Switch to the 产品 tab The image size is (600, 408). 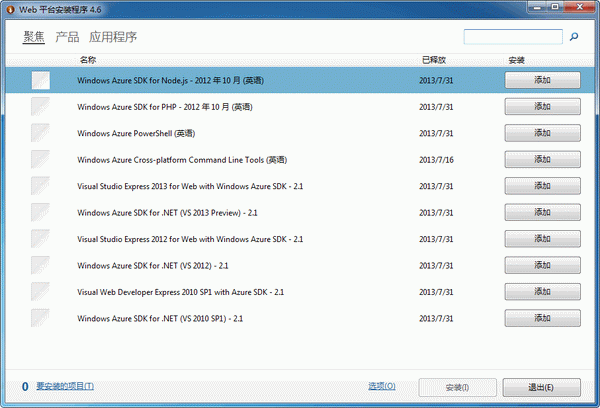pos(67,38)
